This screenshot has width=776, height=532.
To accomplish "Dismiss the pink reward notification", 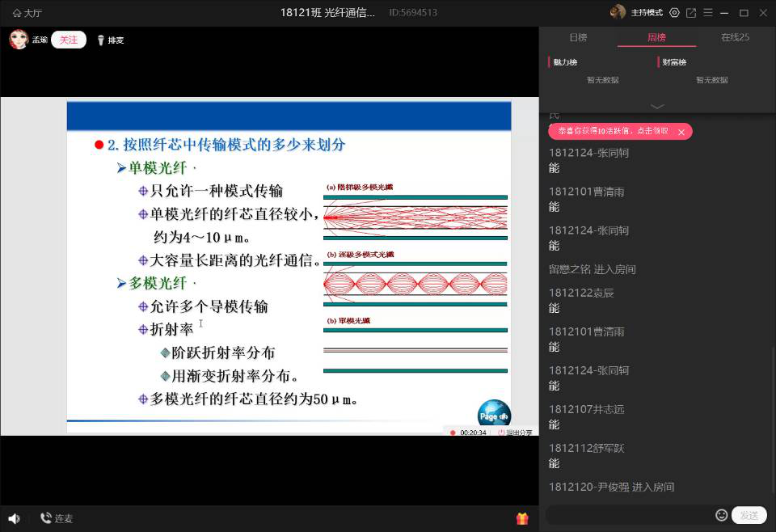I will coord(681,132).
